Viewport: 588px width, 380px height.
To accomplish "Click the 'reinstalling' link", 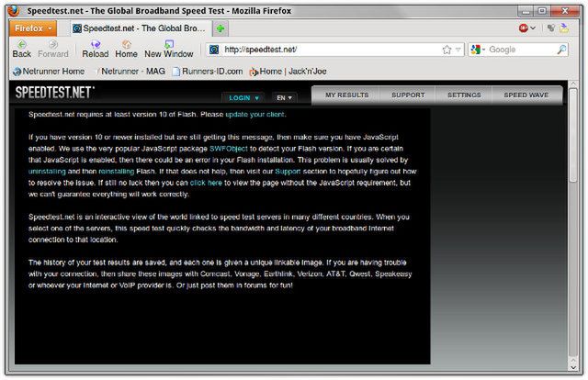I will coord(117,172).
